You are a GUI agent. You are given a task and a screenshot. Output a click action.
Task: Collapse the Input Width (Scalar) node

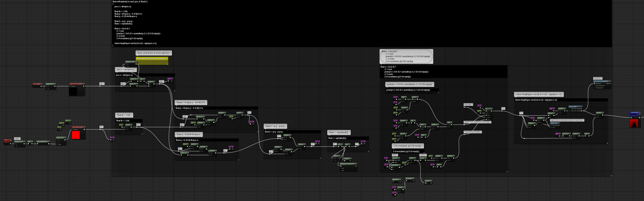tap(84, 127)
